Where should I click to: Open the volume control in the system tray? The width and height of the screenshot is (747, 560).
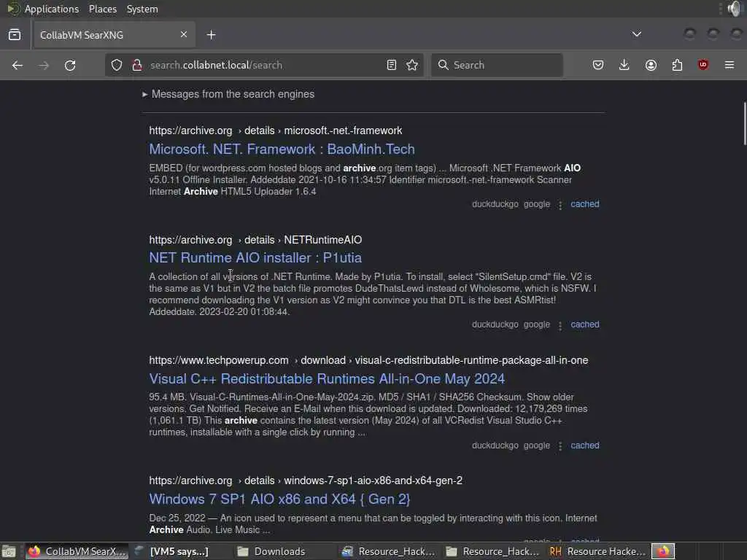click(735, 9)
